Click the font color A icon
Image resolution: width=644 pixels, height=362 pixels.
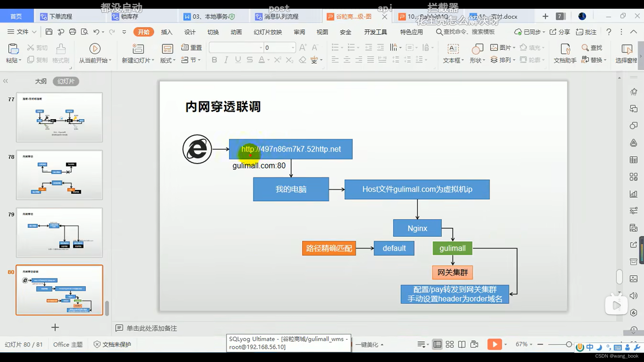(262, 60)
